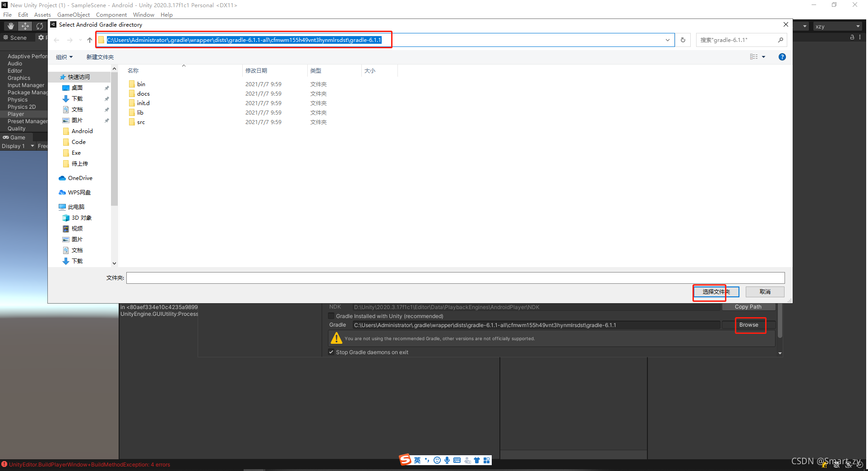Open the File menu
This screenshot has height=471, width=868.
(7, 14)
